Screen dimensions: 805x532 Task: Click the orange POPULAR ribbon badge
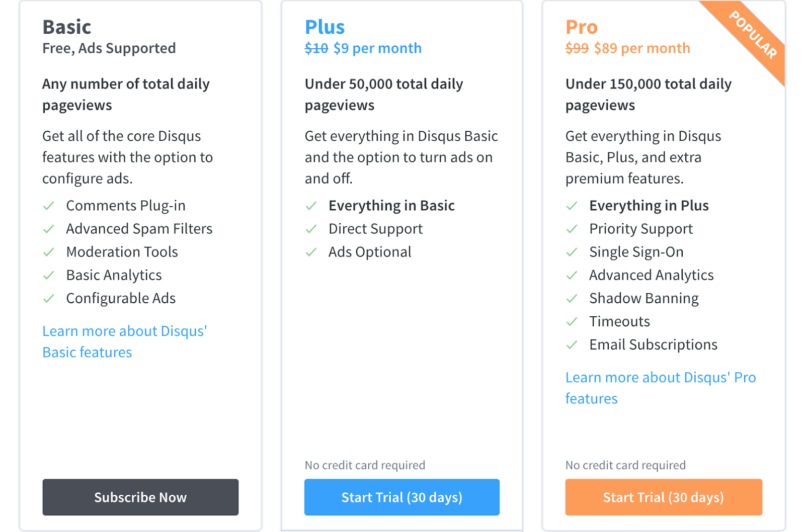click(x=754, y=36)
